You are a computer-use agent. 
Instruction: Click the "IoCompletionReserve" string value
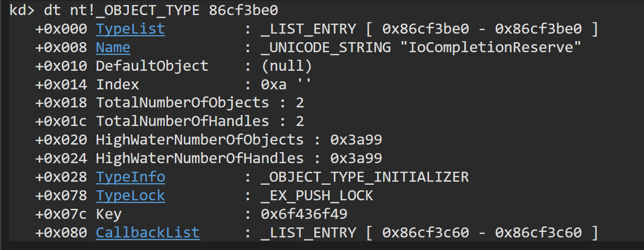coord(490,48)
